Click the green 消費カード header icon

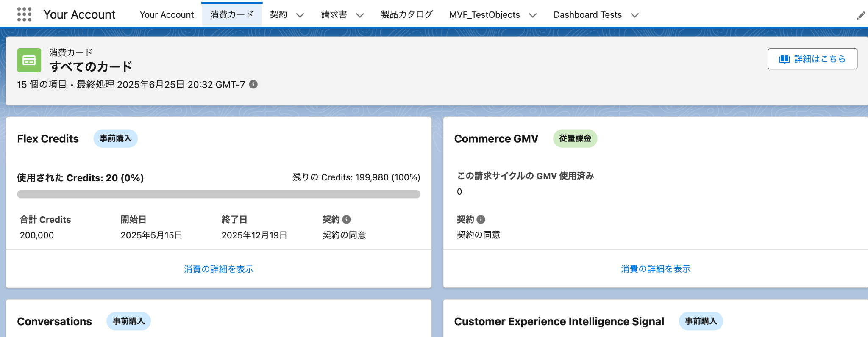[29, 60]
